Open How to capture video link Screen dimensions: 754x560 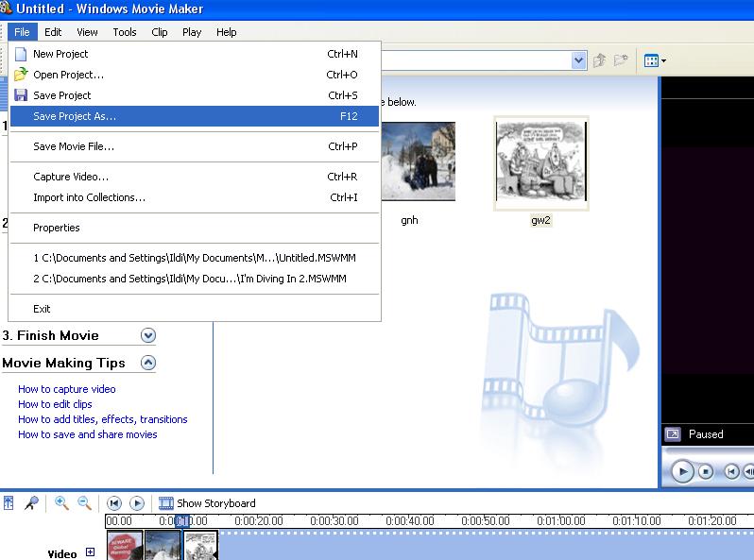[67, 389]
